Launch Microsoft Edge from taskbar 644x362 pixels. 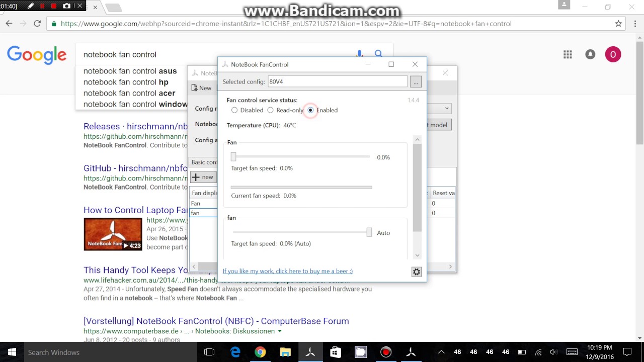pyautogui.click(x=235, y=352)
